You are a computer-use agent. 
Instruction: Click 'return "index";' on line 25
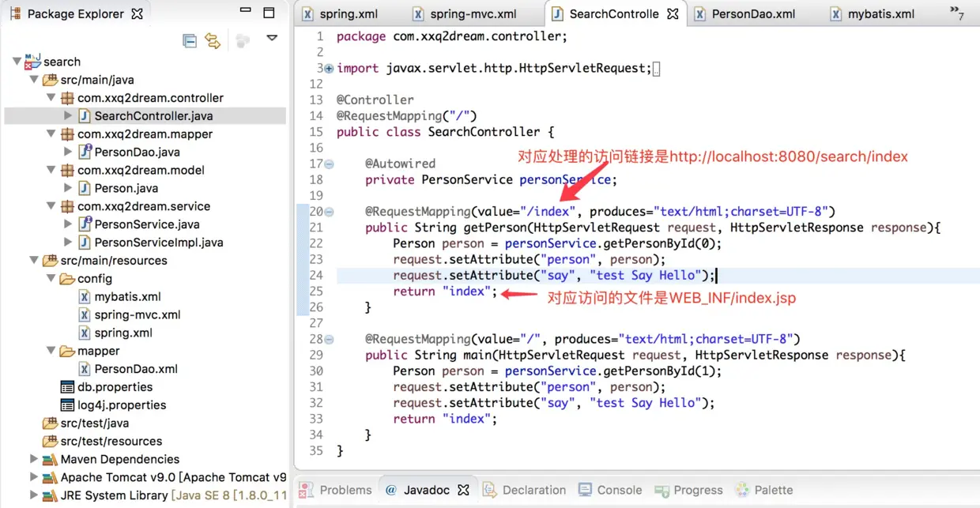point(445,292)
